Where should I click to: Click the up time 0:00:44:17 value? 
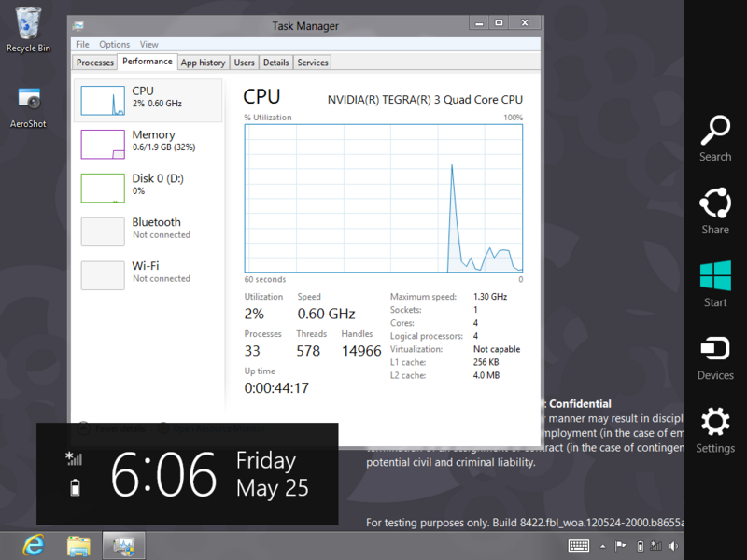pos(276,388)
